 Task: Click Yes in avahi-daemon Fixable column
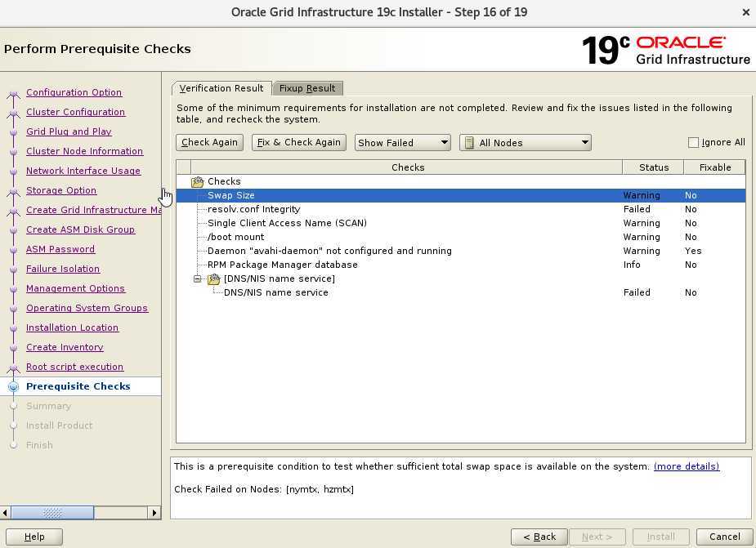tap(693, 251)
